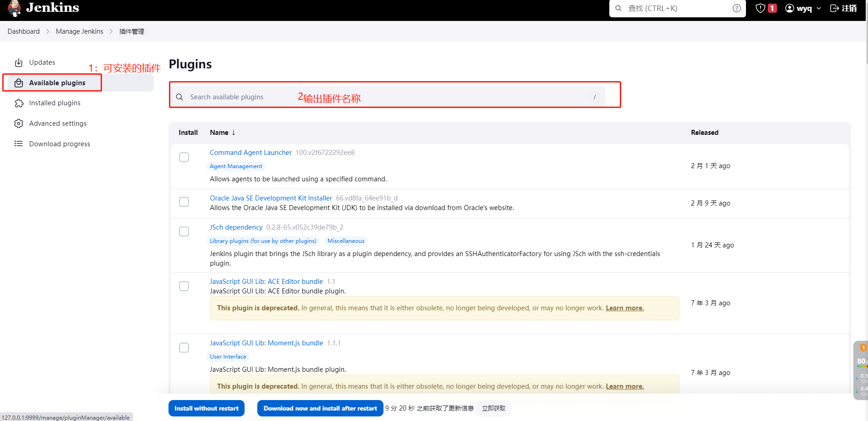Click the search magnifier icon in header
The width and height of the screenshot is (868, 421).
tap(618, 8)
